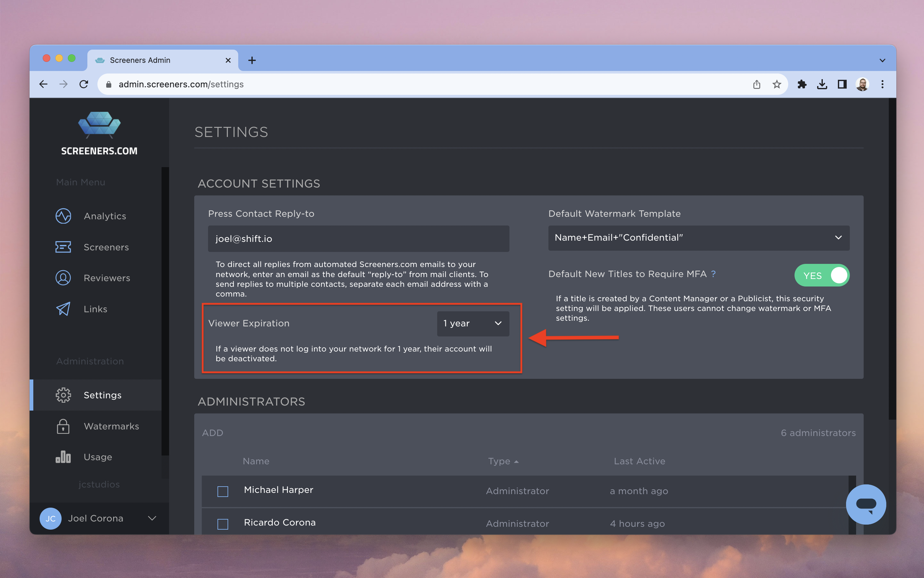The width and height of the screenshot is (924, 578).
Task: Click Michael Harper's name
Action: point(278,490)
